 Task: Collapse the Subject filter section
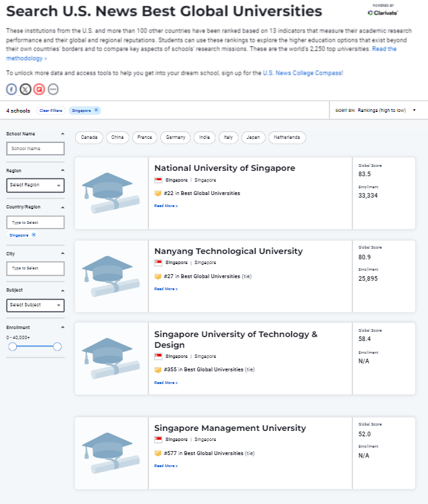[x=63, y=291]
